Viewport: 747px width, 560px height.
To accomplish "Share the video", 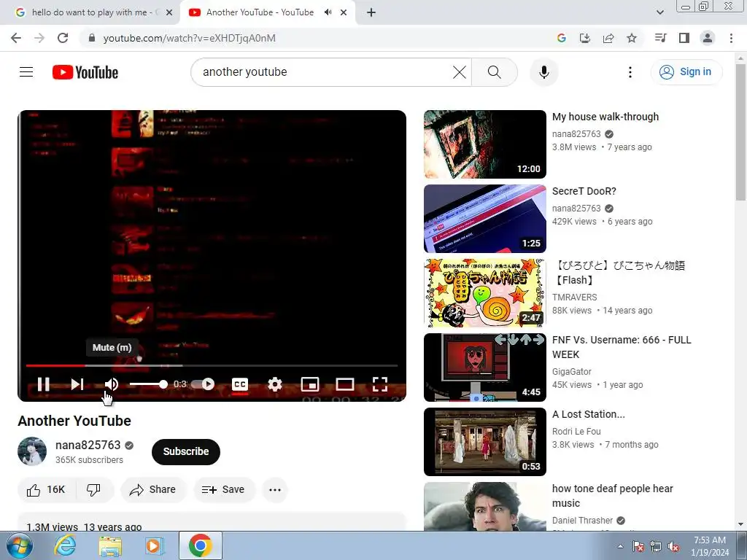I will click(x=153, y=489).
